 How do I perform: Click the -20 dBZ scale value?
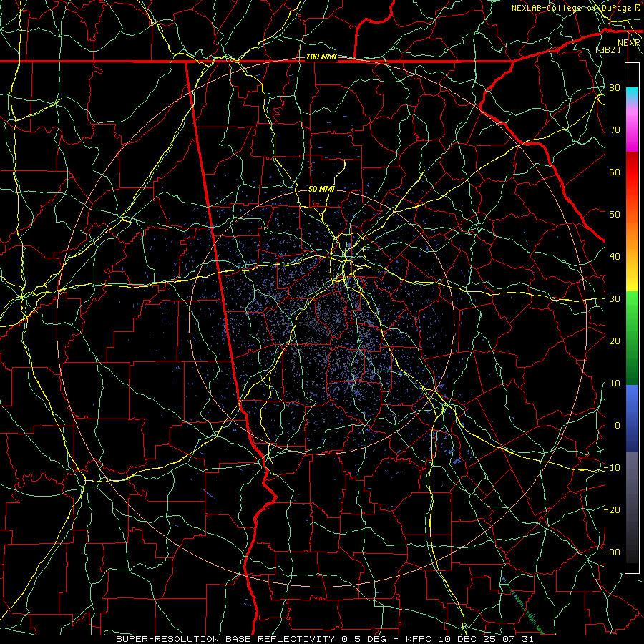612,510
